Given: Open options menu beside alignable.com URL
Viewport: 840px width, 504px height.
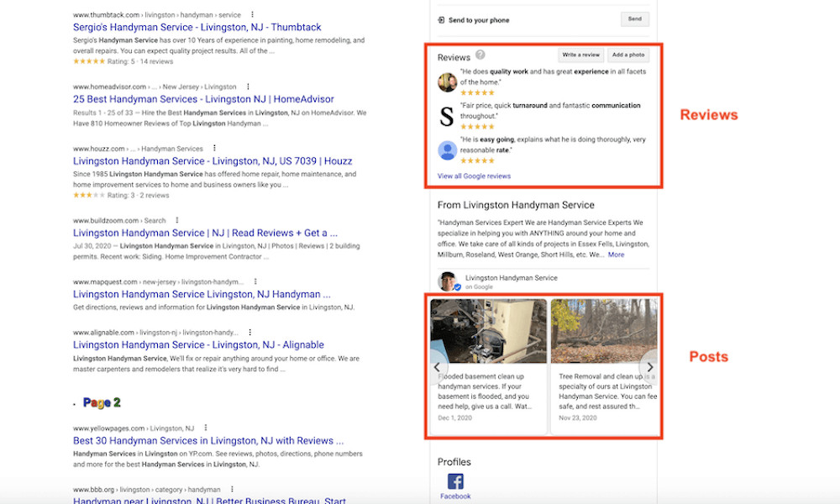Looking at the screenshot, I should click(x=249, y=332).
